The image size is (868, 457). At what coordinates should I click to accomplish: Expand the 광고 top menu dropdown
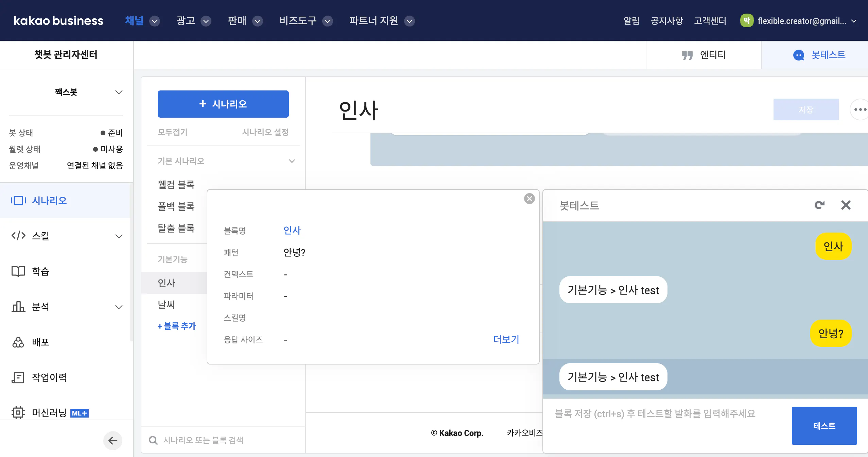click(206, 21)
